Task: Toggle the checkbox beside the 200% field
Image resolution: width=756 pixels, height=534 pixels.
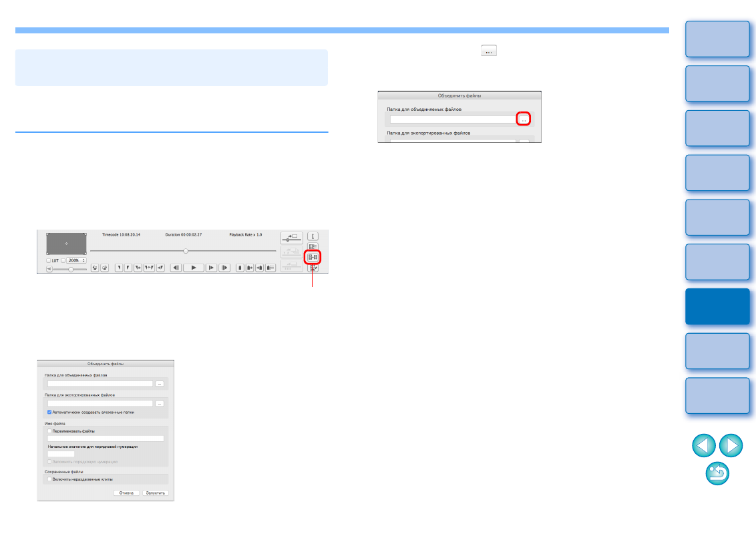Action: point(63,261)
